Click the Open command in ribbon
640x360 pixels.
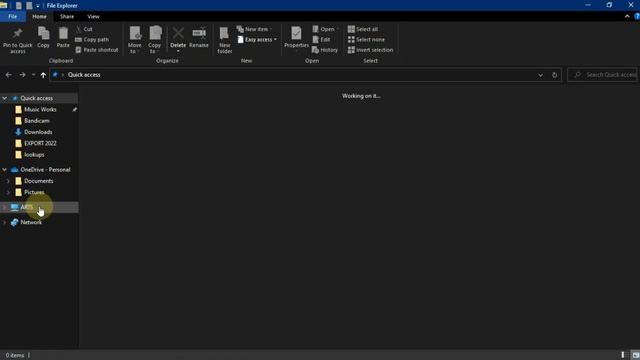[325, 29]
